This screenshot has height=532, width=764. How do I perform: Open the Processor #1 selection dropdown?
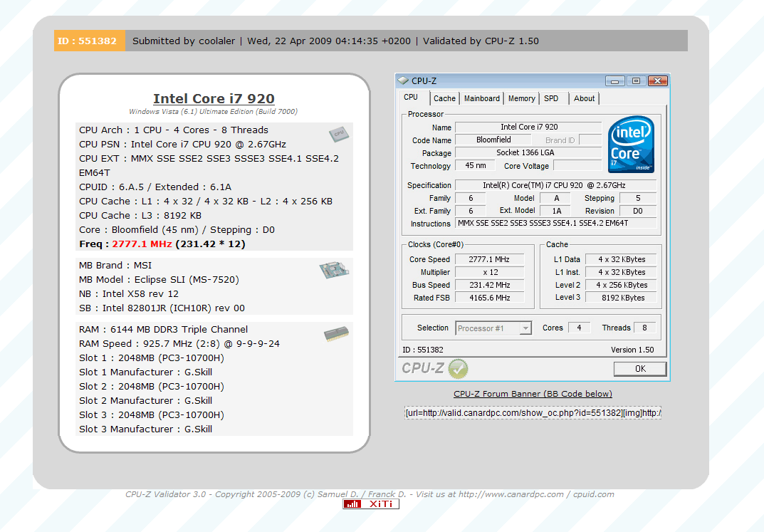493,328
